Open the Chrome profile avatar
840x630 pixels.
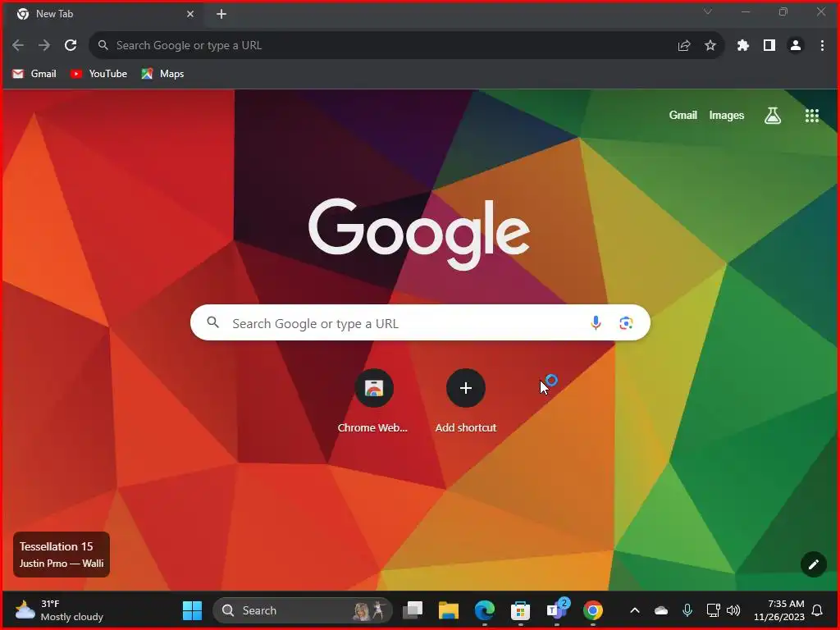click(796, 46)
